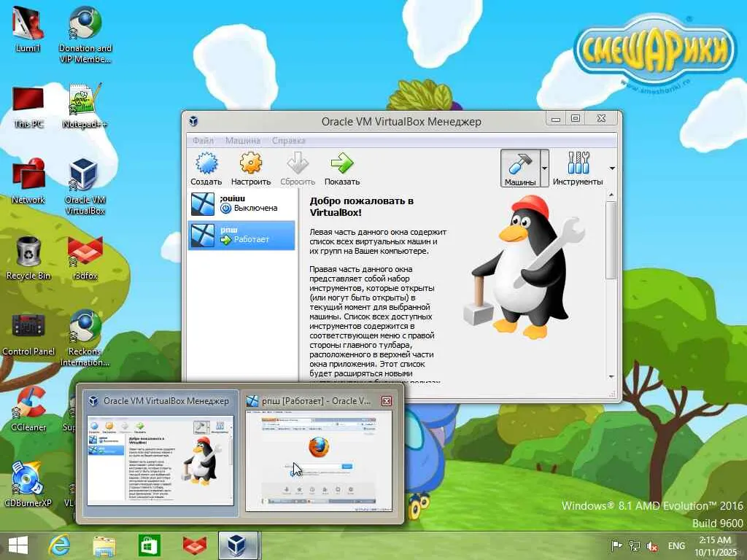The image size is (747, 560).
Task: Select Oracle VM VirtualBox desktop icon
Action: tap(85, 186)
